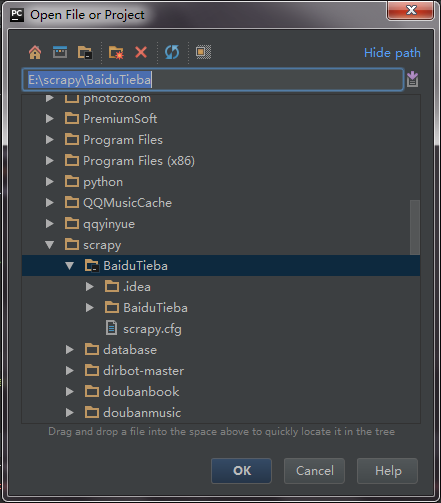Close the Open File or Project dialog
Image resolution: width=441 pixels, height=503 pixels.
point(411,10)
